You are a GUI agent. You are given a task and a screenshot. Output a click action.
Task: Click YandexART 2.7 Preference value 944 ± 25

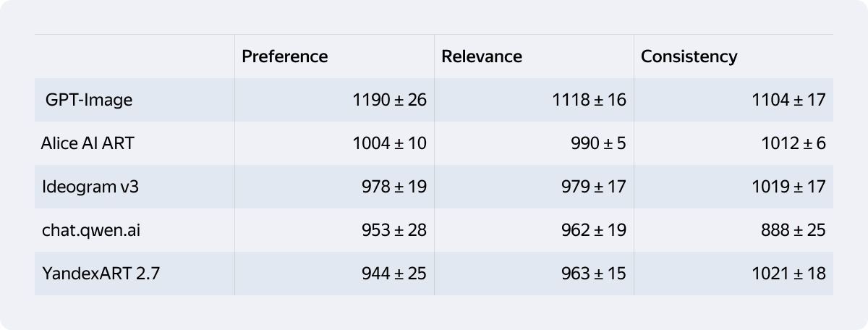pos(394,274)
